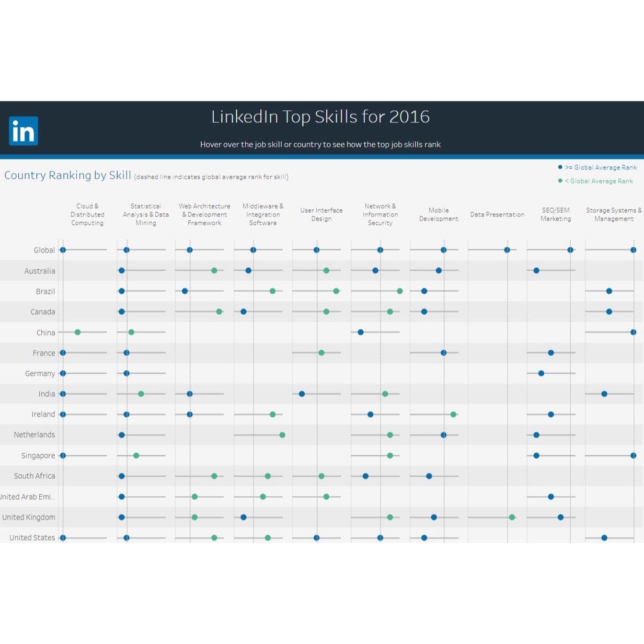Screen dimensions: 644x644
Task: Click Global's Data Presentation data point
Action: [507, 250]
